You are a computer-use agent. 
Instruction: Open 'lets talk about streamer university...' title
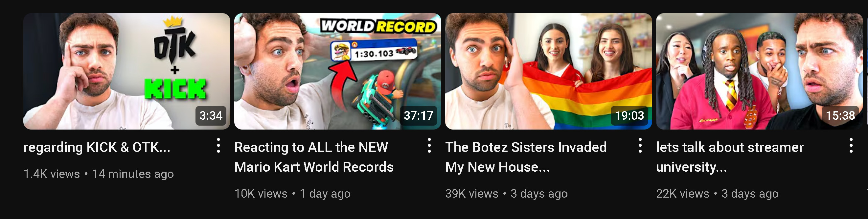pos(730,157)
